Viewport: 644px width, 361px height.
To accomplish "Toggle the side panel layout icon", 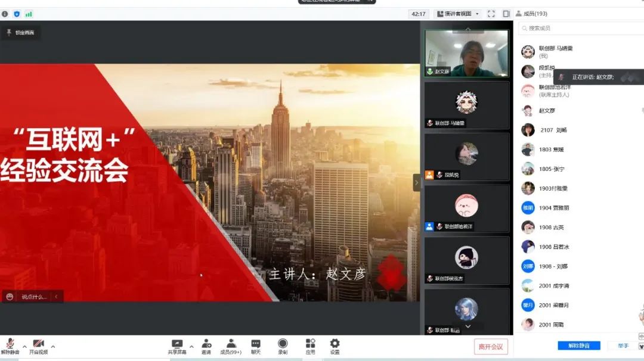I will (506, 14).
